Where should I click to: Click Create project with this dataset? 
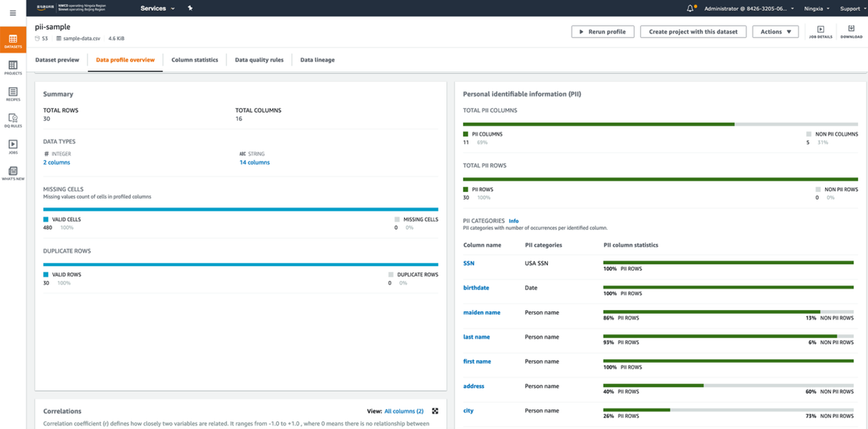pos(693,32)
